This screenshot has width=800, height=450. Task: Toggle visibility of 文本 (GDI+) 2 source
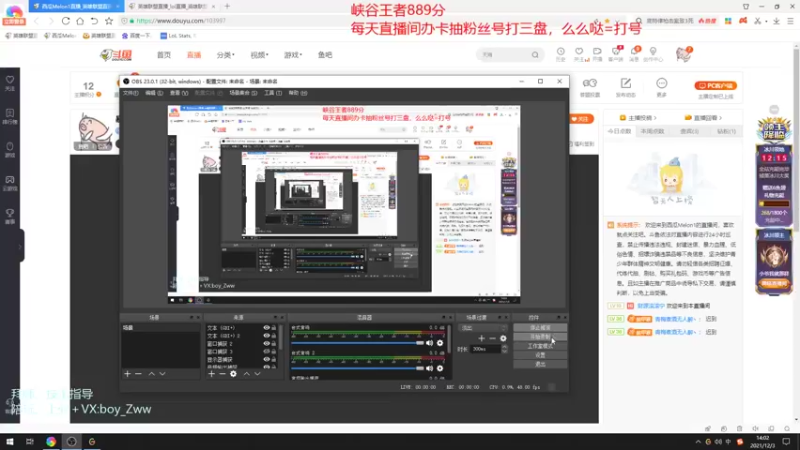tap(266, 336)
